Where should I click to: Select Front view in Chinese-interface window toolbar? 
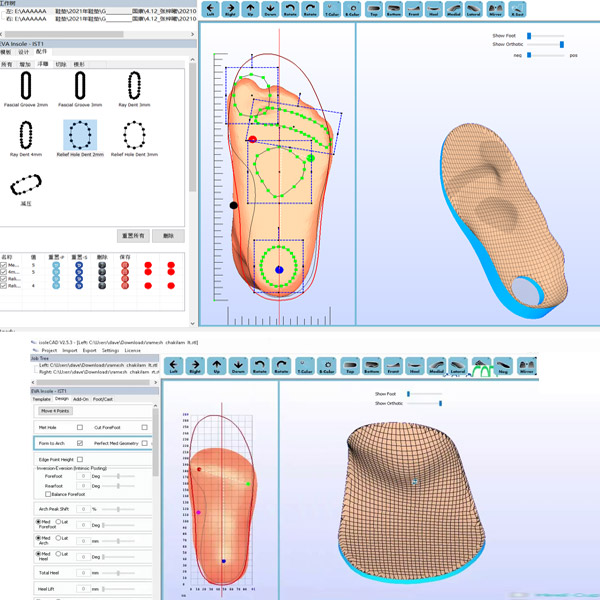click(414, 9)
